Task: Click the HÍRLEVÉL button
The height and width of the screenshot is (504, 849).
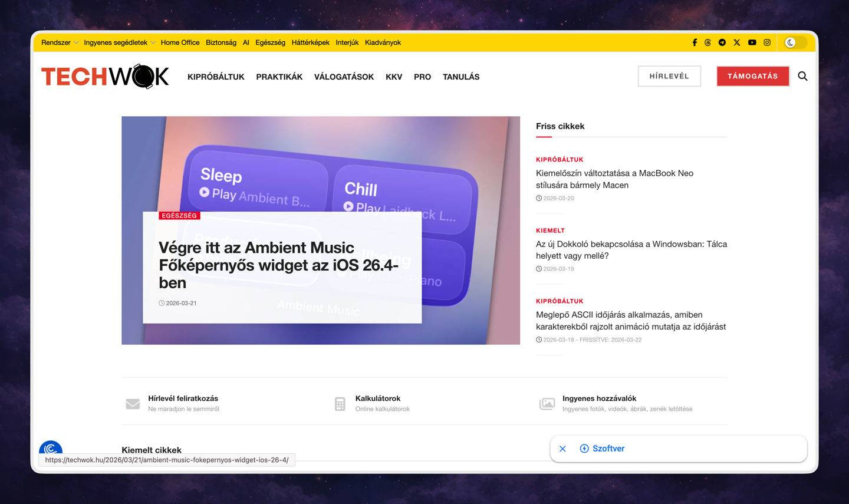Action: 669,76
